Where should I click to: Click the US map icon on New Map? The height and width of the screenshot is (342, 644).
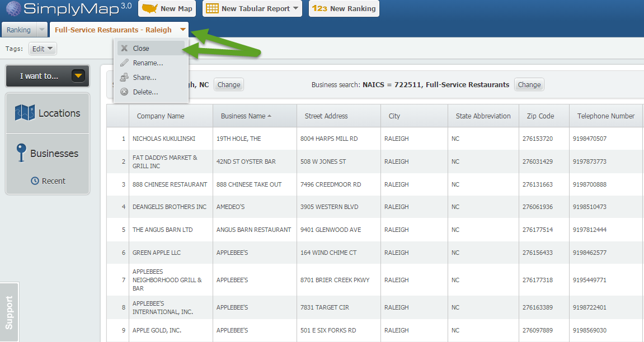click(149, 8)
